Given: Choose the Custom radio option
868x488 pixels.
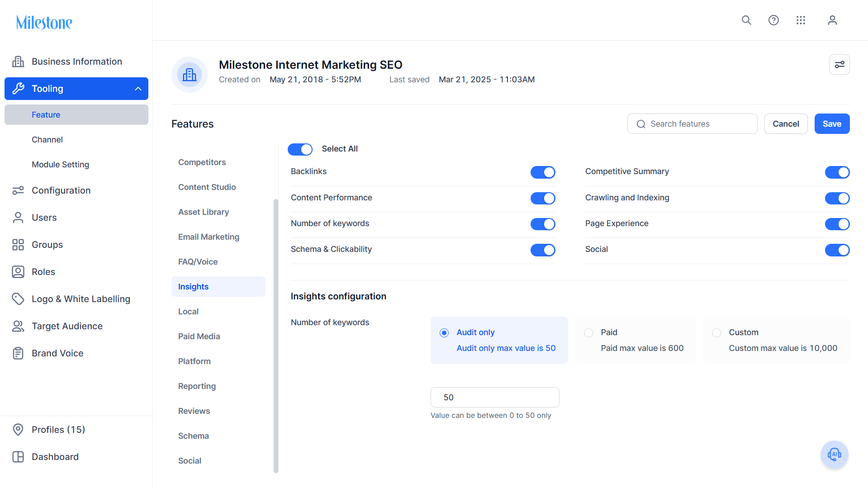Looking at the screenshot, I should 716,333.
